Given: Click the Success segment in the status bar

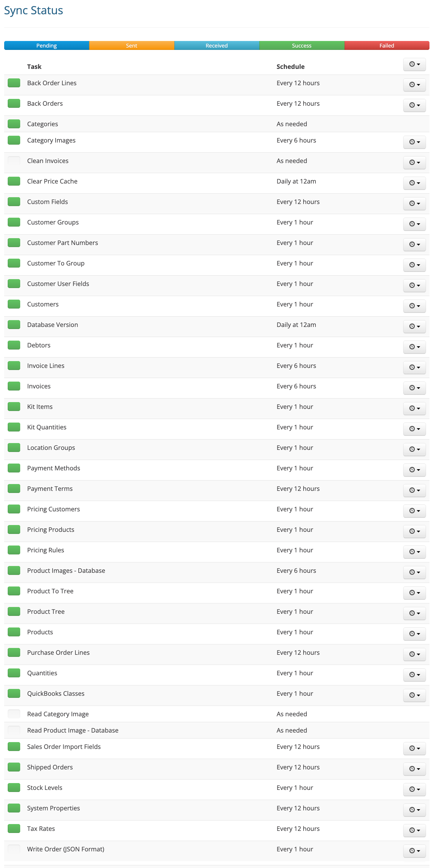Looking at the screenshot, I should (301, 45).
